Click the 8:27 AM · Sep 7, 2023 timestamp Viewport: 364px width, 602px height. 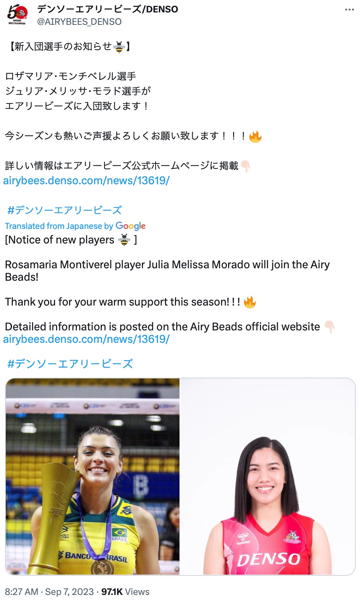click(49, 592)
